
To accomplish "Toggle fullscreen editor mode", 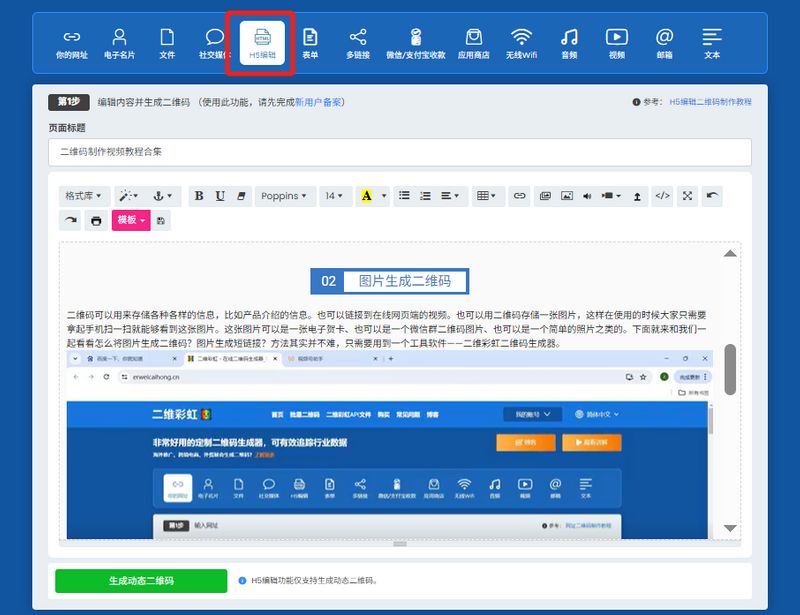I will (687, 196).
